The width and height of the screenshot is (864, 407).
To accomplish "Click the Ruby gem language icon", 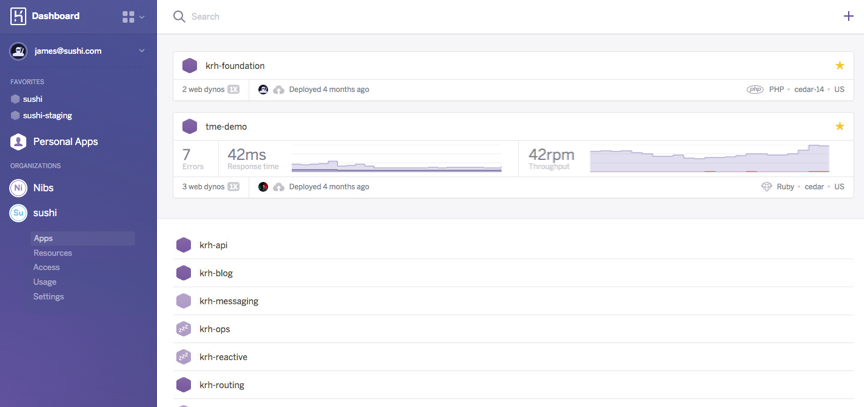I will click(766, 187).
